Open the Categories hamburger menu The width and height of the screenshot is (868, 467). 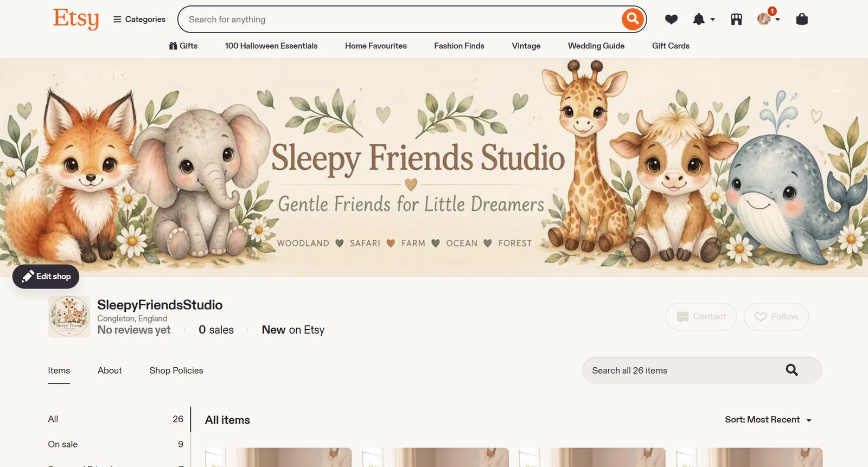[x=139, y=20]
